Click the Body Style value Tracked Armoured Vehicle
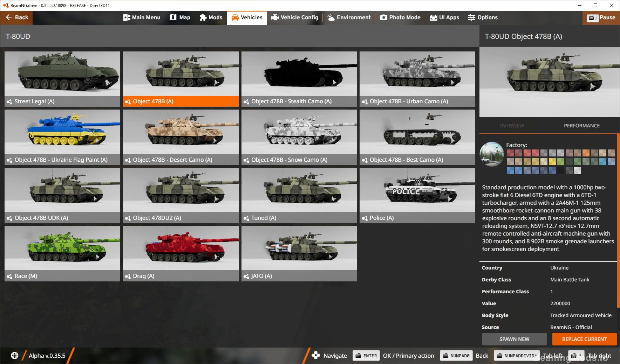 click(581, 315)
